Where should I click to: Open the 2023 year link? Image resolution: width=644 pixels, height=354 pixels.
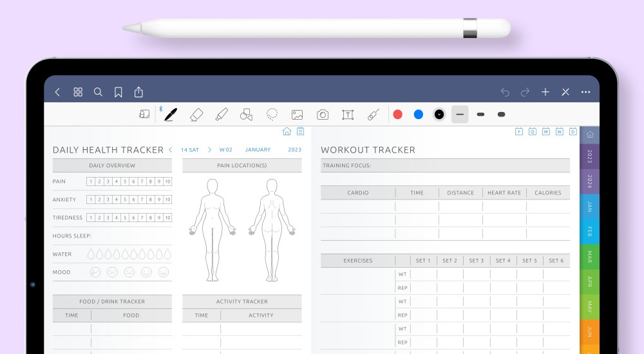point(294,150)
